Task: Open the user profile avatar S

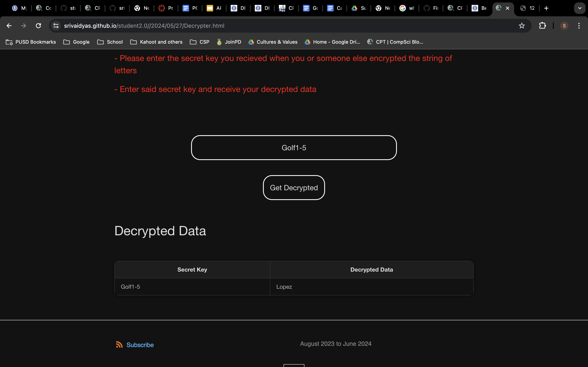Action: 564,26
